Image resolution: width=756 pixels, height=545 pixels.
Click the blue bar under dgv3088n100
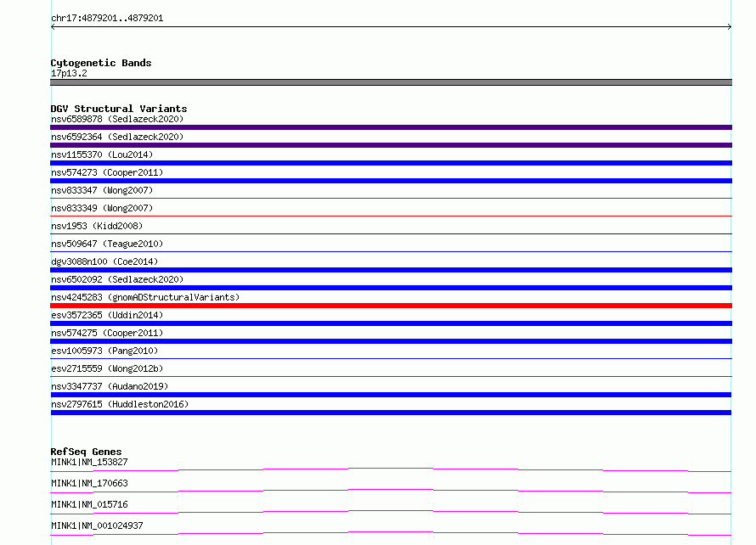pos(391,270)
